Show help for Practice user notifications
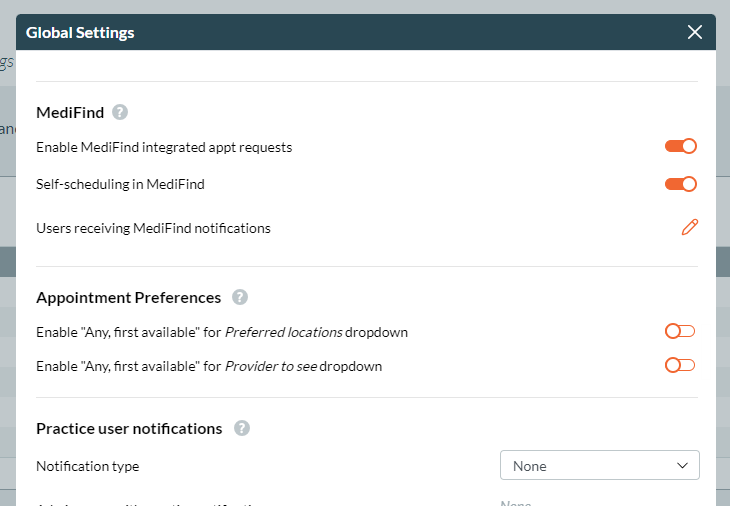The width and height of the screenshot is (730, 506). point(241,429)
